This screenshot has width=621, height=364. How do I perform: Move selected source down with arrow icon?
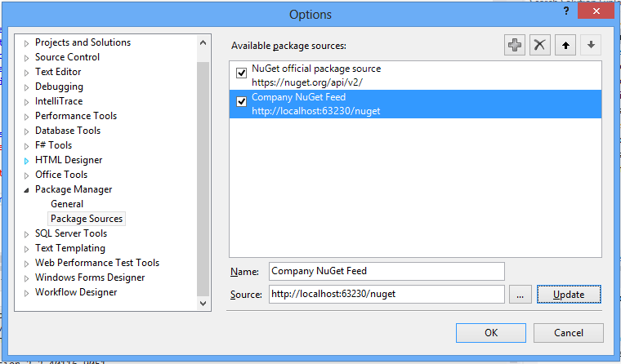pos(590,46)
